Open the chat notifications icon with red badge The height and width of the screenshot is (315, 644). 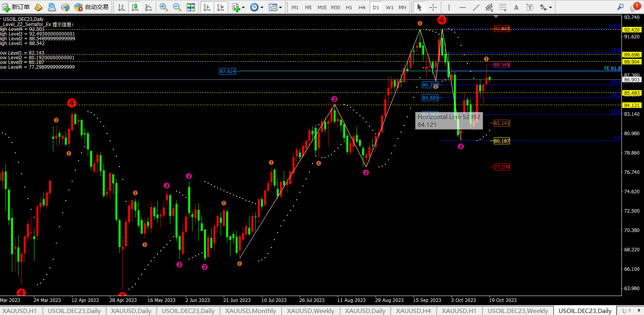(x=635, y=7)
